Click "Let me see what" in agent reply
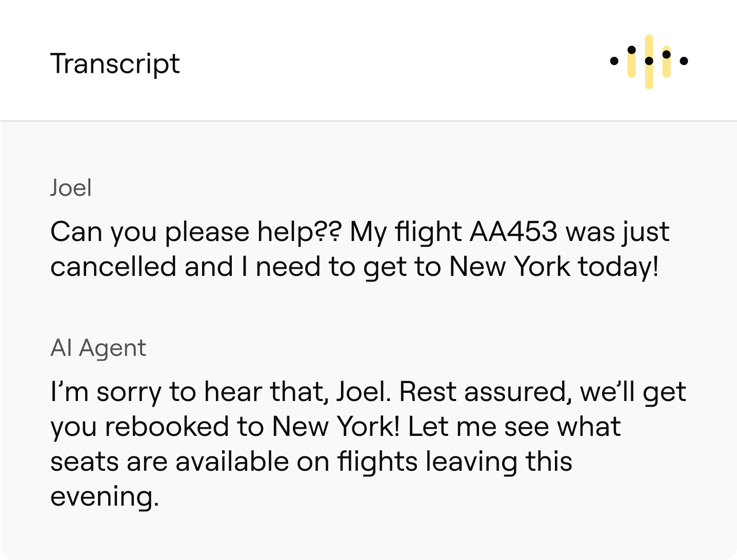737x560 pixels. tap(514, 427)
